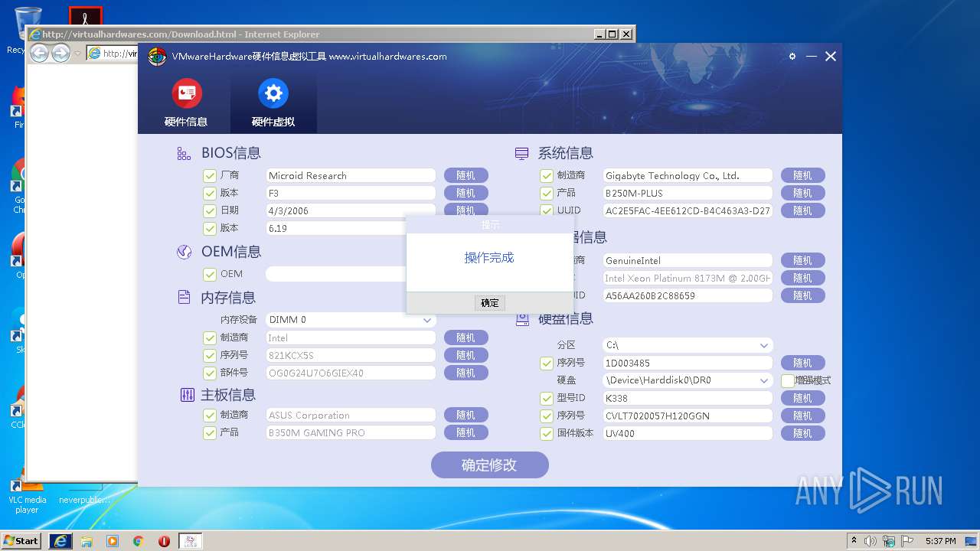This screenshot has width=980, height=551.
Task: Confirm the dialog with 确定 button
Action: 490,303
